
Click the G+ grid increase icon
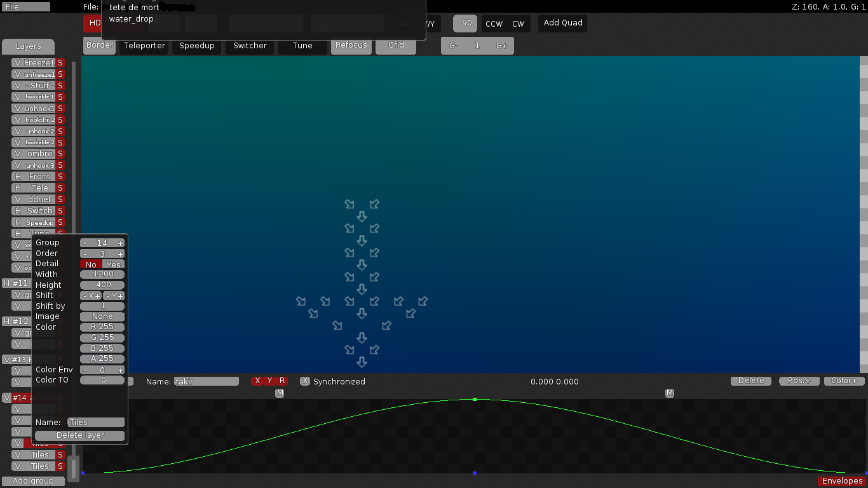pos(501,45)
